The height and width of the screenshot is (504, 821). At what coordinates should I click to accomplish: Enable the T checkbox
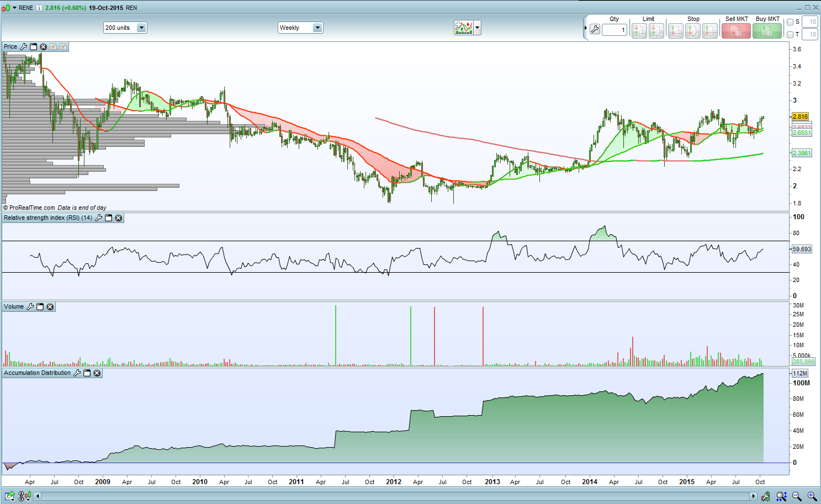tap(790, 35)
